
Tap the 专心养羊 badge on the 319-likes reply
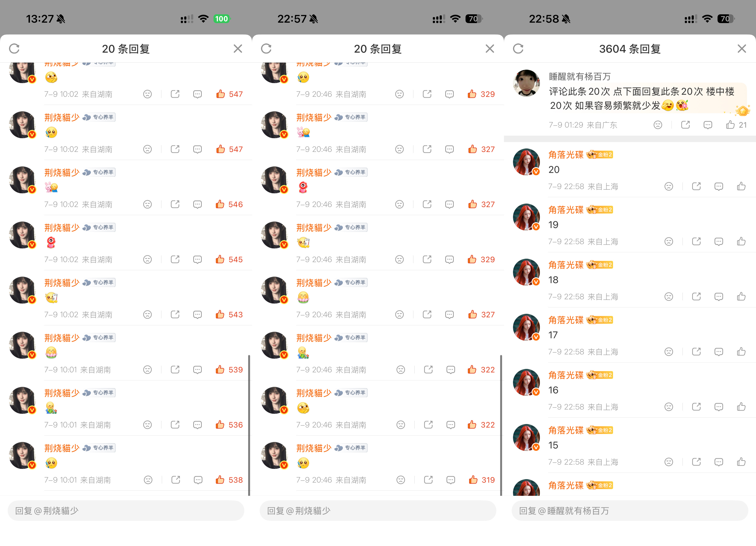[351, 448]
